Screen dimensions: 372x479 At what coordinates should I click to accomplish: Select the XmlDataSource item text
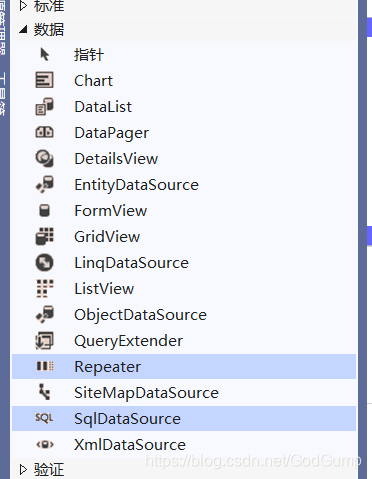[x=130, y=445]
